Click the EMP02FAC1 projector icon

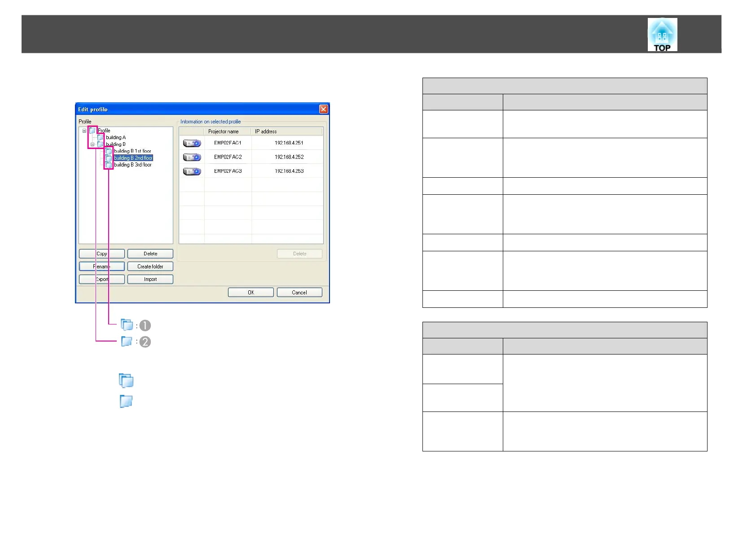pos(192,143)
